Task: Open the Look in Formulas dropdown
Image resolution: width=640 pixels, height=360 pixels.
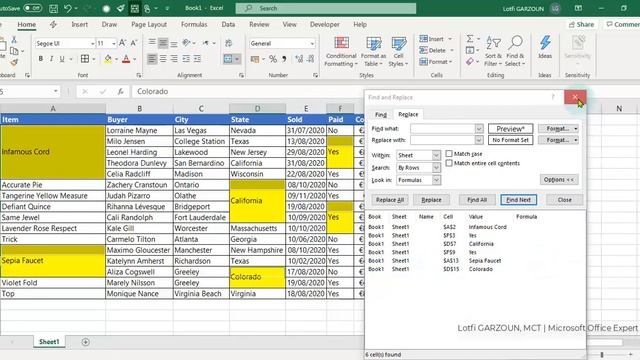Action: (x=436, y=180)
